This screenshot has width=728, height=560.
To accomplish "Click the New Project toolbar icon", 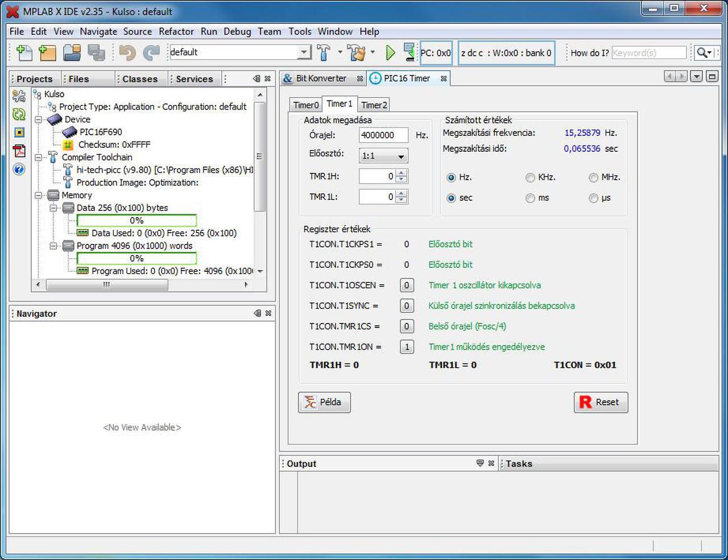I will (x=47, y=52).
